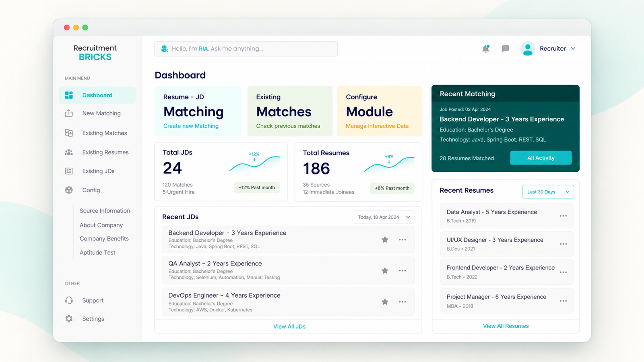Open more options for the QA Analyst JD
This screenshot has height=362, width=644.
pyautogui.click(x=402, y=271)
